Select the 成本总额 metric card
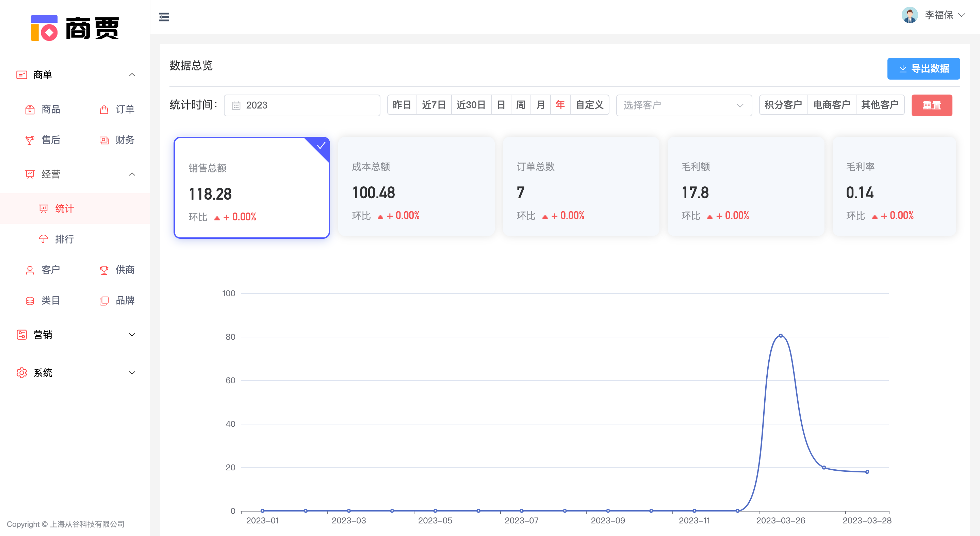The height and width of the screenshot is (536, 980). [416, 187]
